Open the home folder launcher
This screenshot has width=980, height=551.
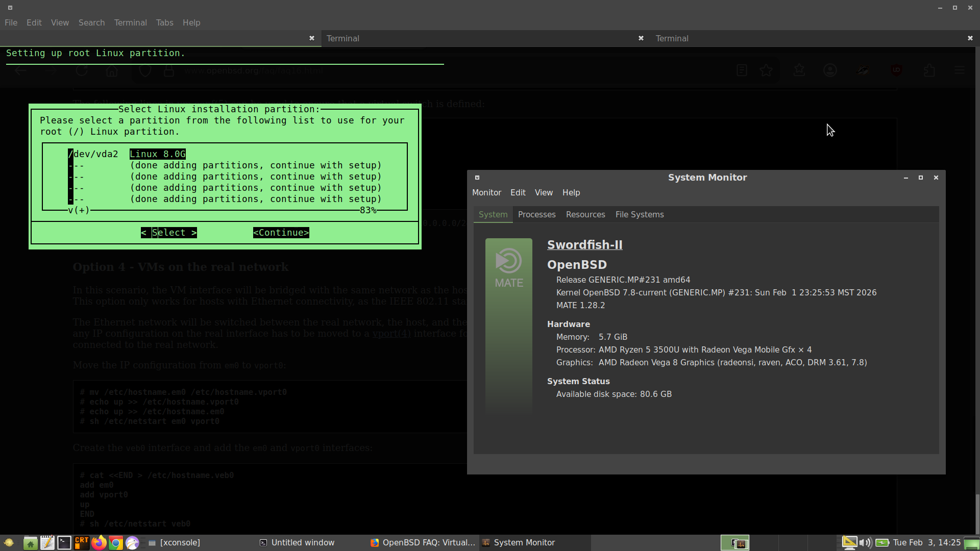point(30,542)
